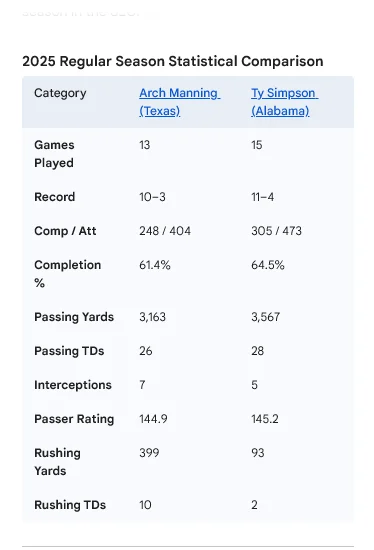The image size is (374, 550).
Task: Click the Games Played row label
Action: [54, 154]
